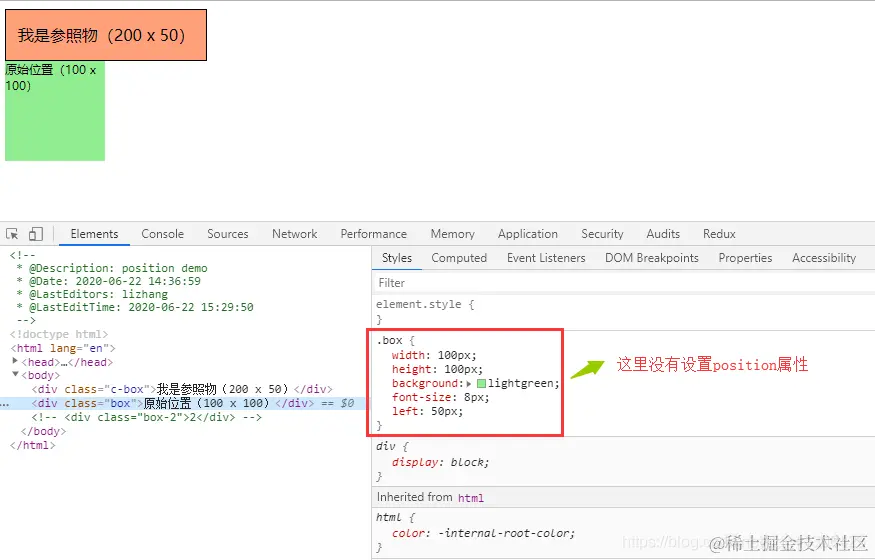Screen dimensions: 875x560
Task: Select the closing html tag line
Action: click(32, 445)
